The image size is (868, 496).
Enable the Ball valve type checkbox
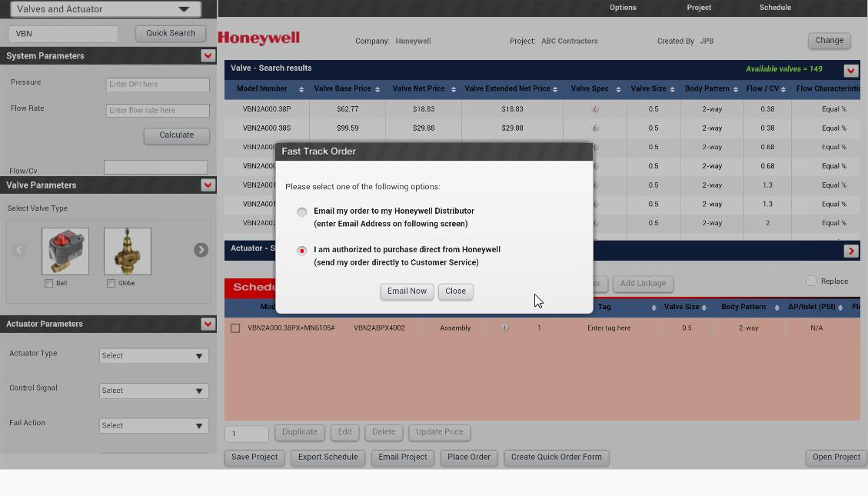(x=49, y=284)
